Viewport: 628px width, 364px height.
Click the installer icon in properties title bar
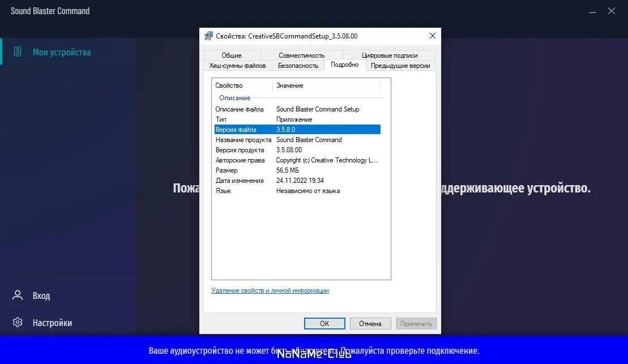208,36
